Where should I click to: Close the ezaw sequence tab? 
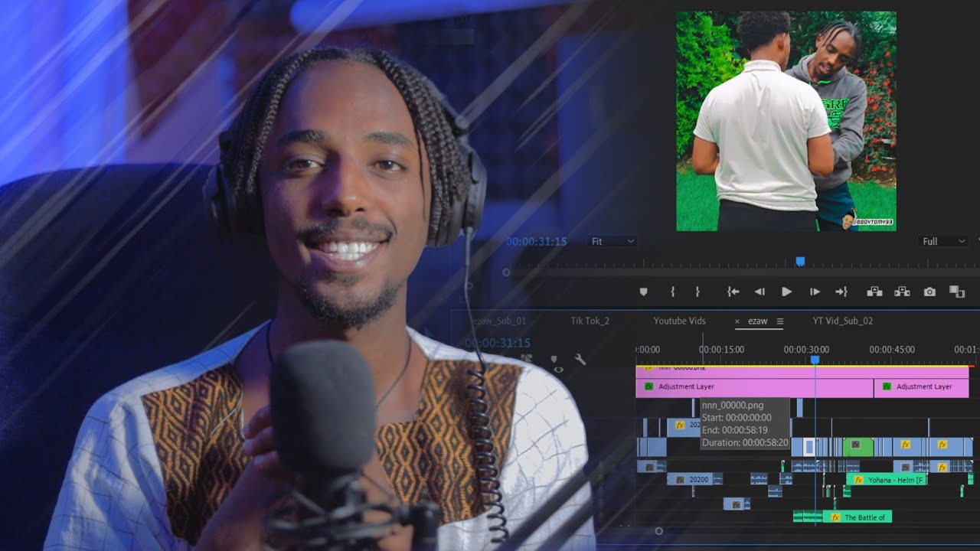738,321
